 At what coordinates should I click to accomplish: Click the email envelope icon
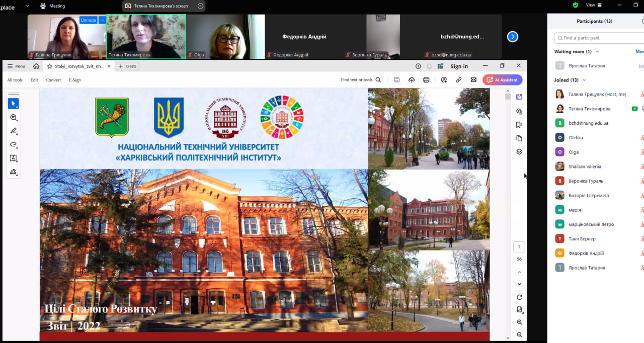pyautogui.click(x=473, y=80)
